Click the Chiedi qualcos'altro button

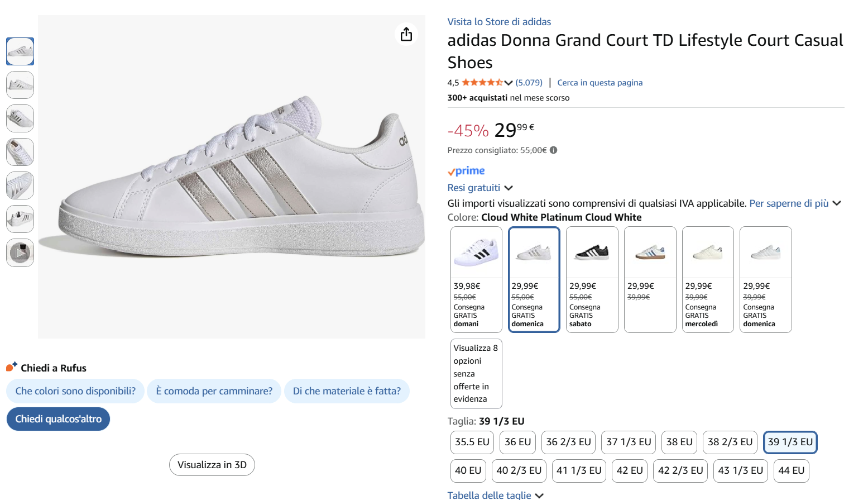pos(58,419)
